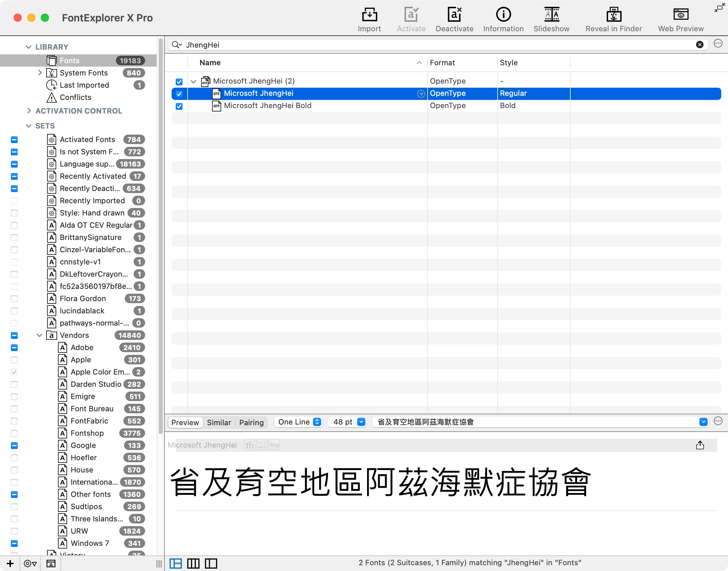Collapse the SETS section
This screenshot has height=571, width=728.
(x=29, y=126)
